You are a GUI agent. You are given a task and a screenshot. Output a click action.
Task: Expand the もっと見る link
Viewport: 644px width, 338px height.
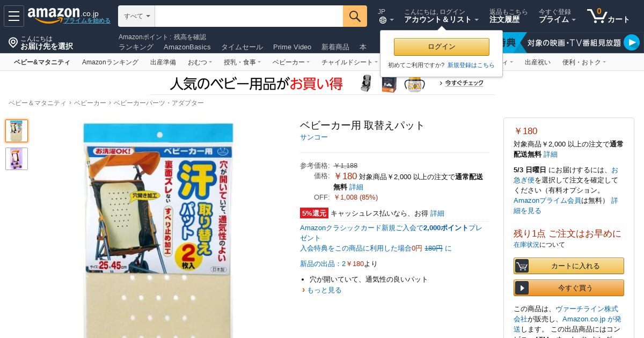pyautogui.click(x=324, y=290)
